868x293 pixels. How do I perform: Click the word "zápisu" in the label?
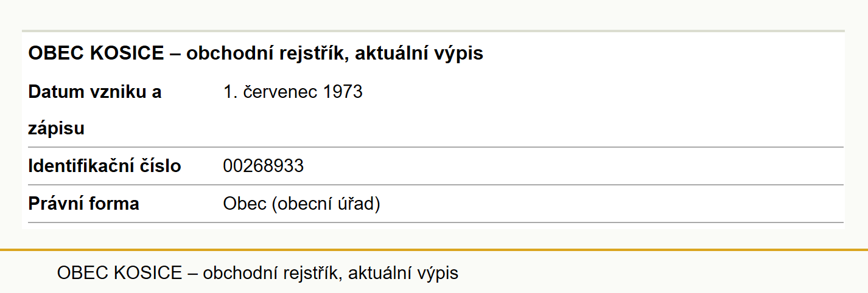57,129
